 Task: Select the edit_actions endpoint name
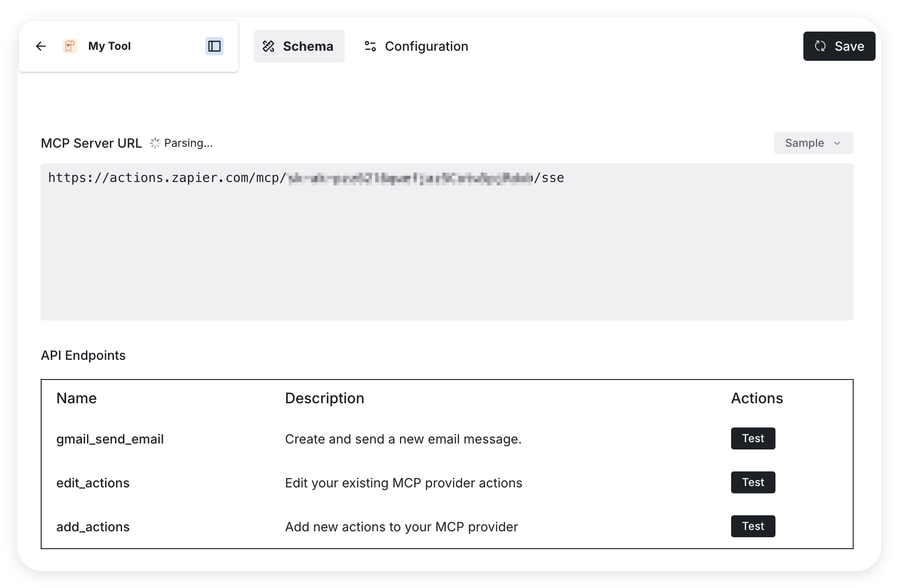(93, 483)
